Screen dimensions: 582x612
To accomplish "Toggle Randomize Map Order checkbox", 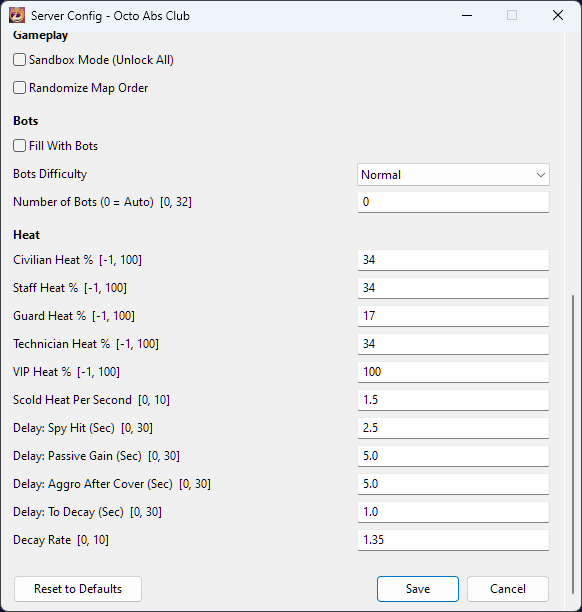I will 20,88.
